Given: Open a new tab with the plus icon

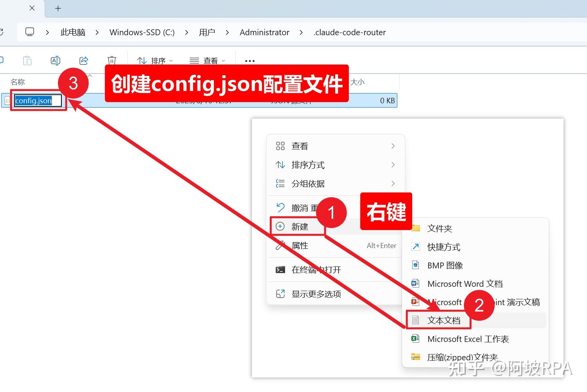Looking at the screenshot, I should pyautogui.click(x=58, y=8).
